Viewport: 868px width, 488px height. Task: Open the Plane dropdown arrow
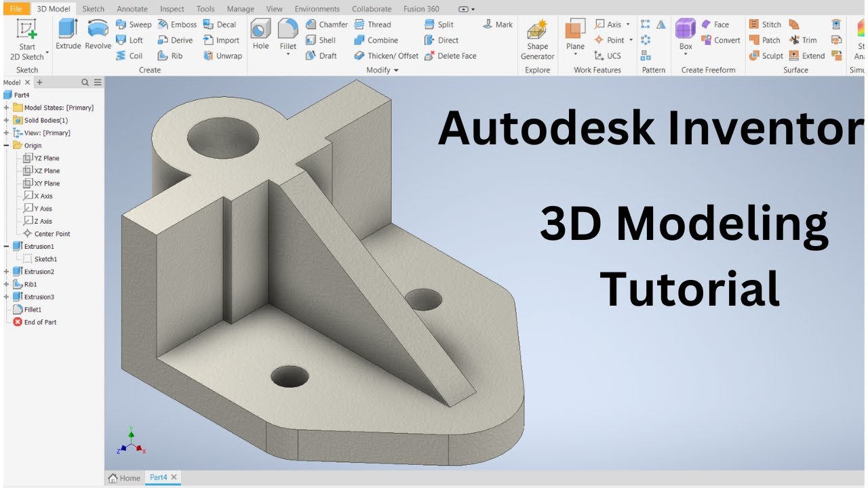(x=575, y=55)
